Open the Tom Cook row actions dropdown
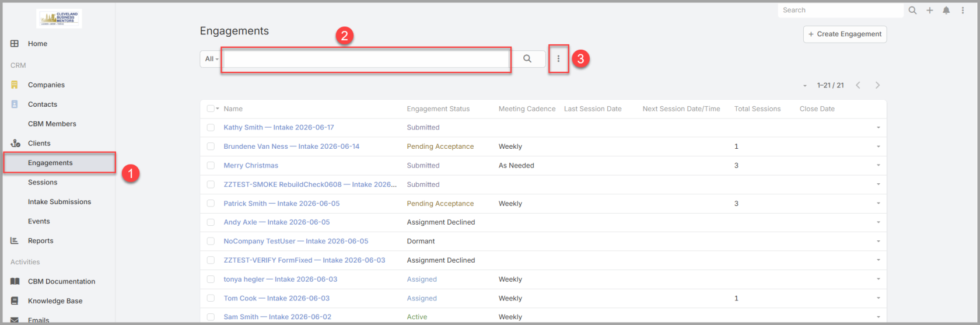Viewport: 980px width, 325px height. pos(878,299)
